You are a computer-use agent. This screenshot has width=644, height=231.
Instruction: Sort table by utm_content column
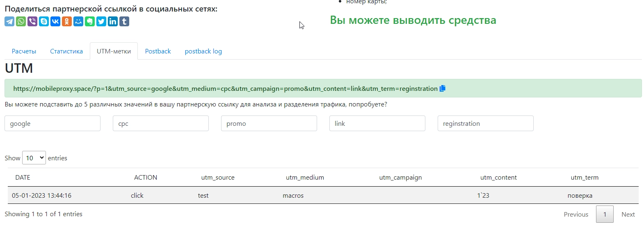pos(498,178)
